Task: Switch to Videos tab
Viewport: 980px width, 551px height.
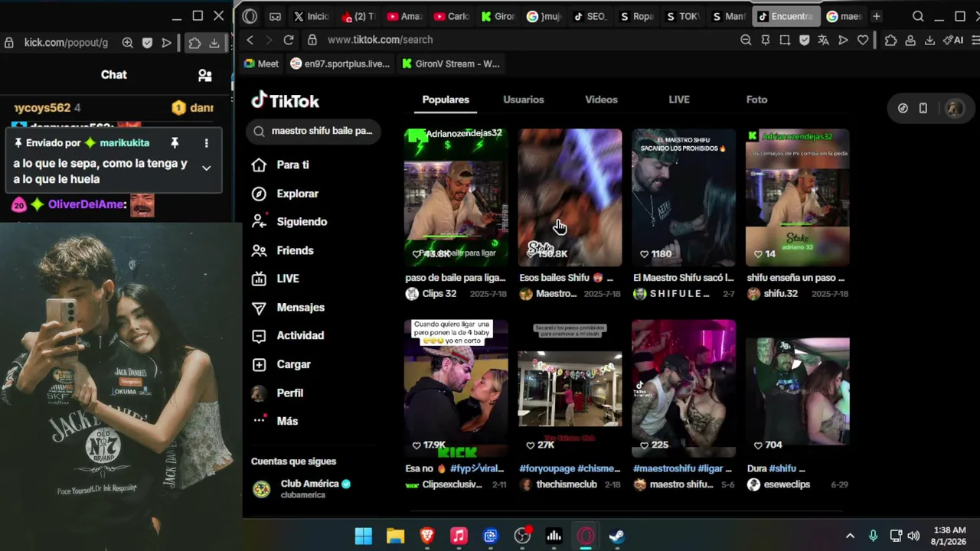Action: point(601,99)
